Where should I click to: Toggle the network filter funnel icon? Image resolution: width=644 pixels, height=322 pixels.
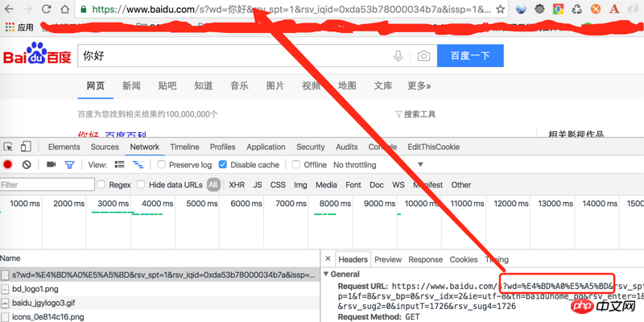[70, 165]
